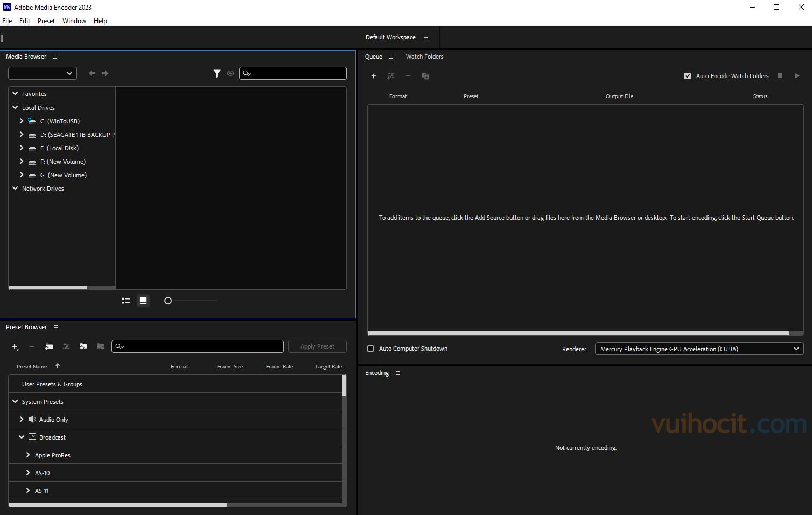This screenshot has width=812, height=515.
Task: Switch Media Browser to list view
Action: [x=126, y=301]
